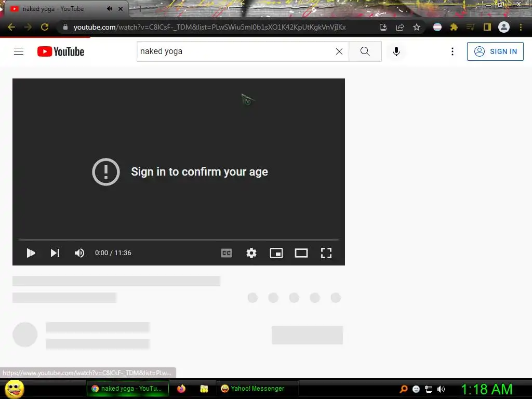Screen dimensions: 532x399
Task: Click the 1:18 AM taskbar clock
Action: click(x=486, y=389)
